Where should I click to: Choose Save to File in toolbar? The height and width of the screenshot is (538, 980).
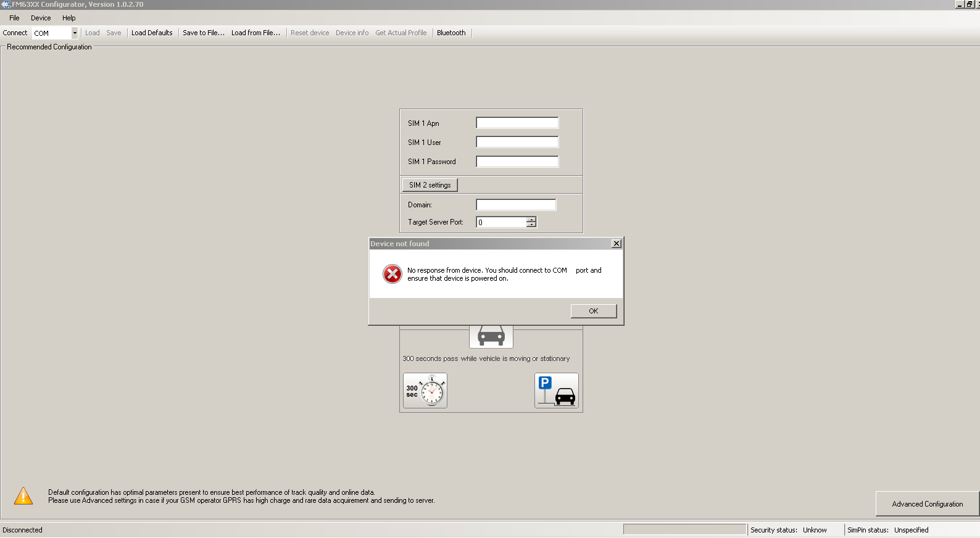coord(203,33)
